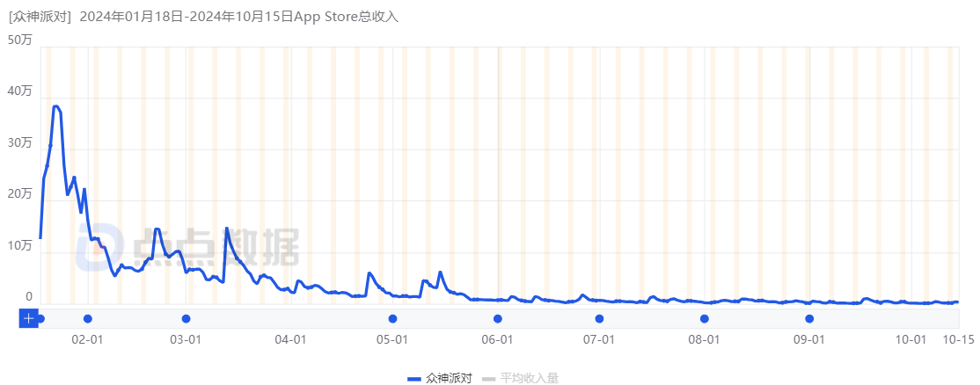Click the blue 众神派对 legend color marker
980x385 pixels.
pyautogui.click(x=414, y=378)
